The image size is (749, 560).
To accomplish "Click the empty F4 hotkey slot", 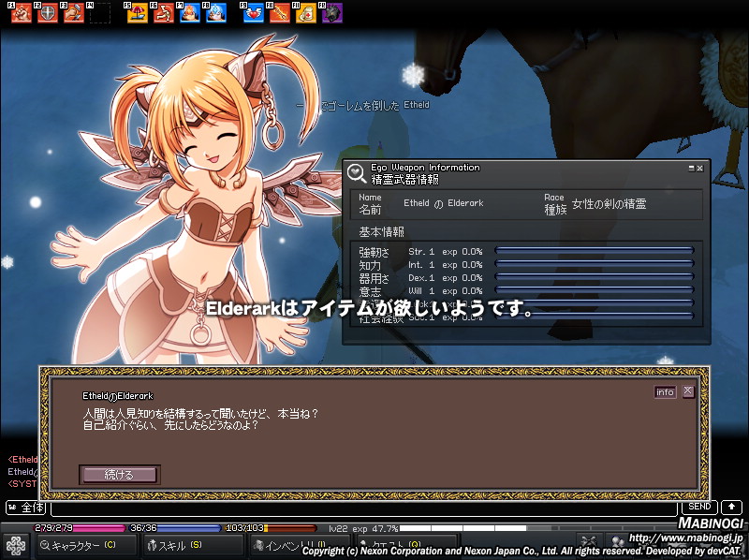I will (100, 13).
